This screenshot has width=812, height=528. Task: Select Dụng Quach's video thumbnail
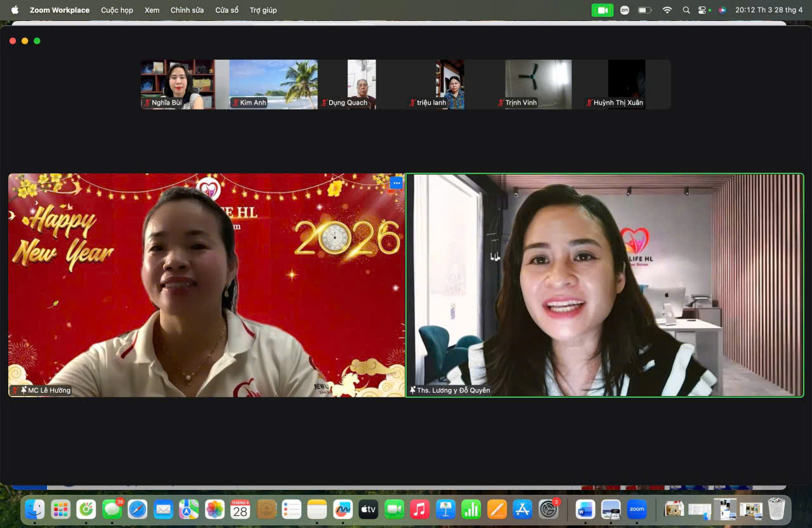[362, 84]
